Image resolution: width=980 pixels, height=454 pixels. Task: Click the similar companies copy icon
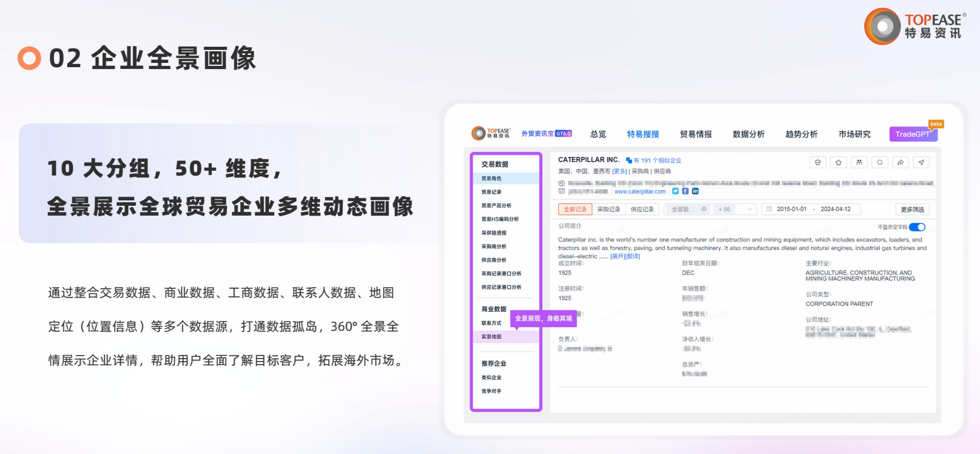pyautogui.click(x=629, y=160)
